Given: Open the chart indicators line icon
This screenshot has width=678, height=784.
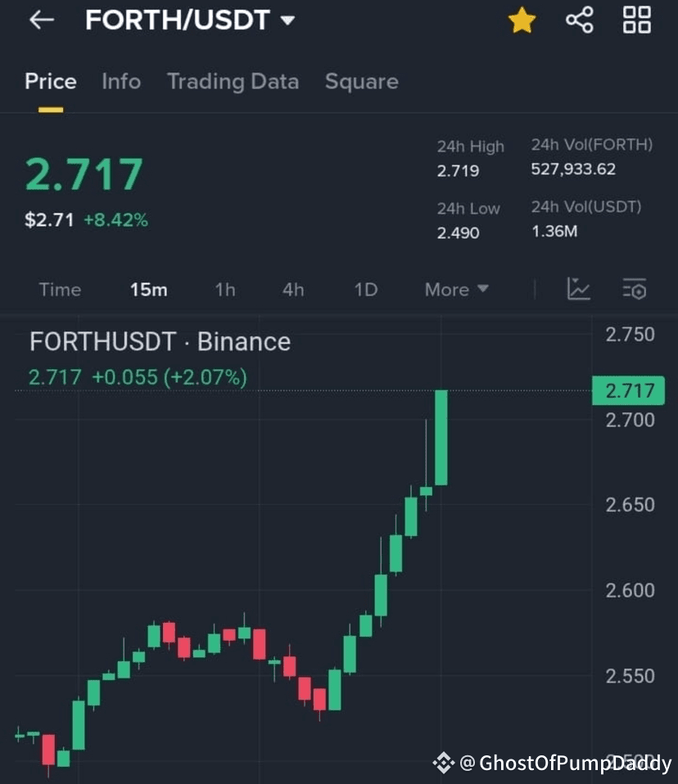Looking at the screenshot, I should [578, 289].
